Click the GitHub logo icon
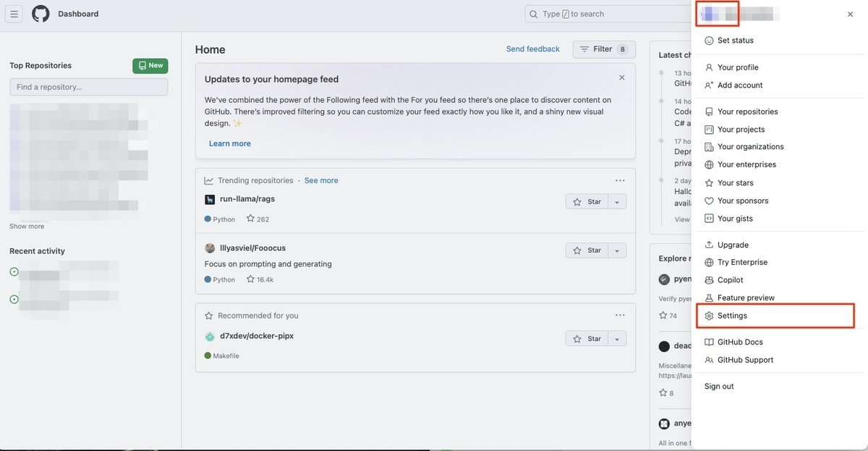This screenshot has height=451, width=868. tap(41, 14)
